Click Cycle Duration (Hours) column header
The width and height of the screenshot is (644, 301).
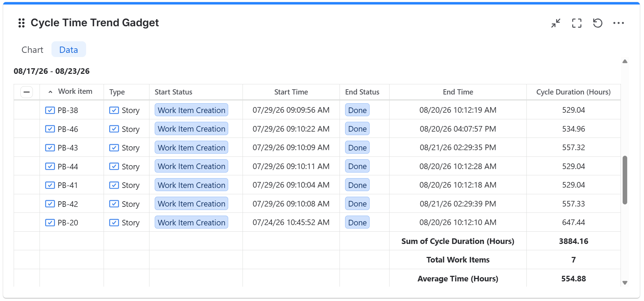pos(573,92)
